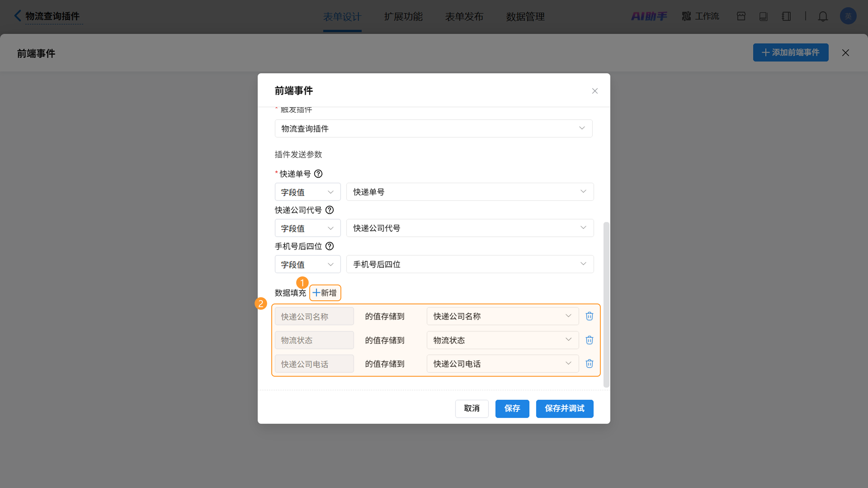
Task: Close the 前端事件 dialog
Action: pos(595,91)
